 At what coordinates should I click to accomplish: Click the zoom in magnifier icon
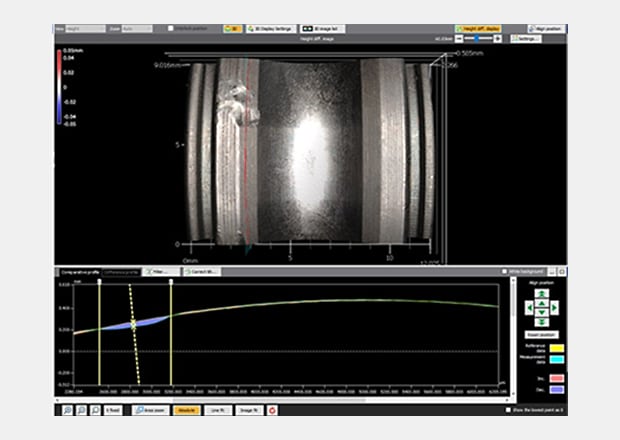tap(65, 410)
